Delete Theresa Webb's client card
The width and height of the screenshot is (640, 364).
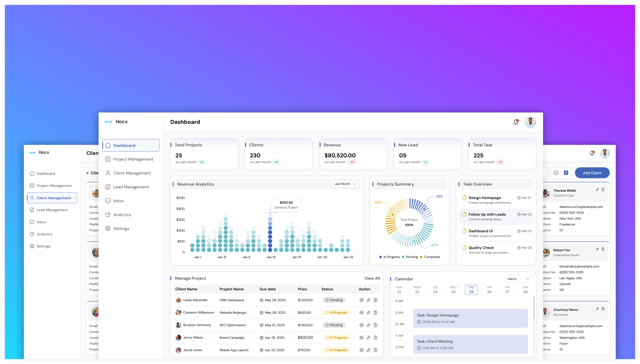click(x=603, y=190)
